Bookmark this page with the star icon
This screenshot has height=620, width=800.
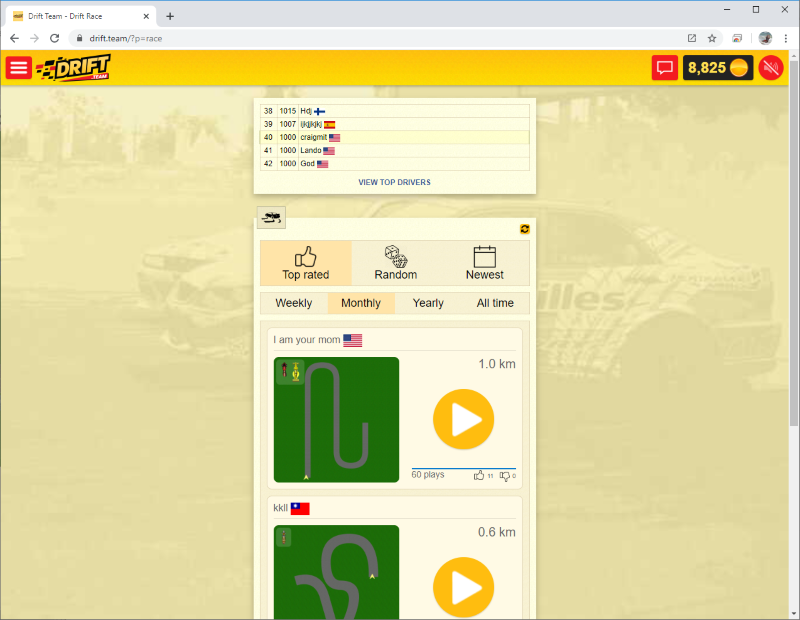[x=712, y=38]
